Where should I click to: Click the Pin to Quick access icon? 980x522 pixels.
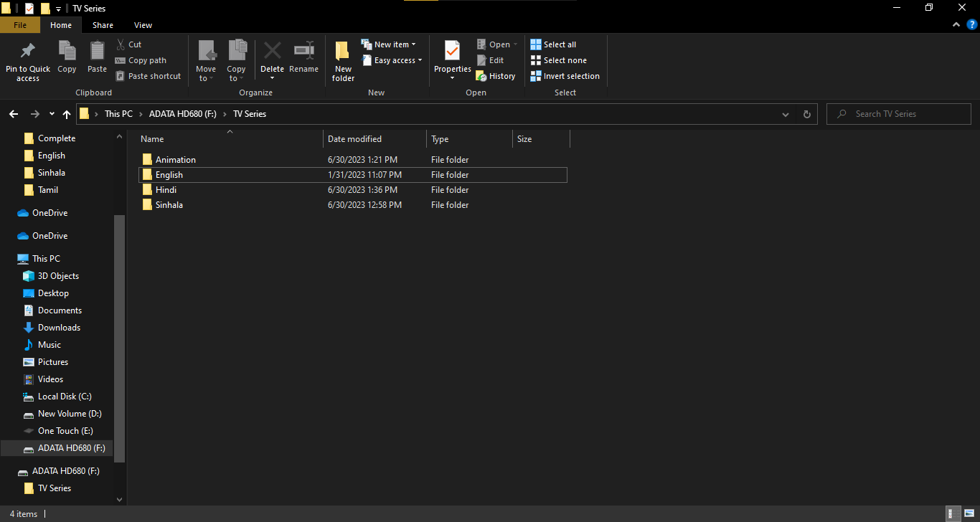coord(28,51)
